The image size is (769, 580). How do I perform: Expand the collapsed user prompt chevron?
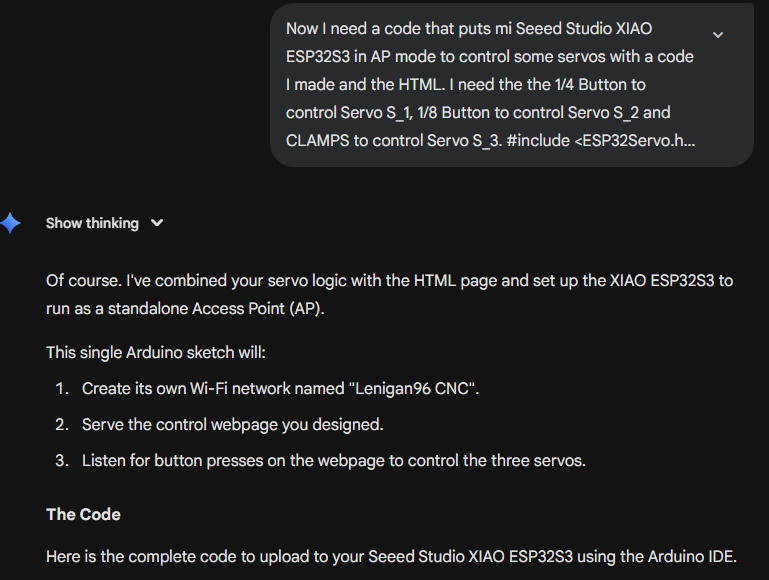tap(717, 35)
